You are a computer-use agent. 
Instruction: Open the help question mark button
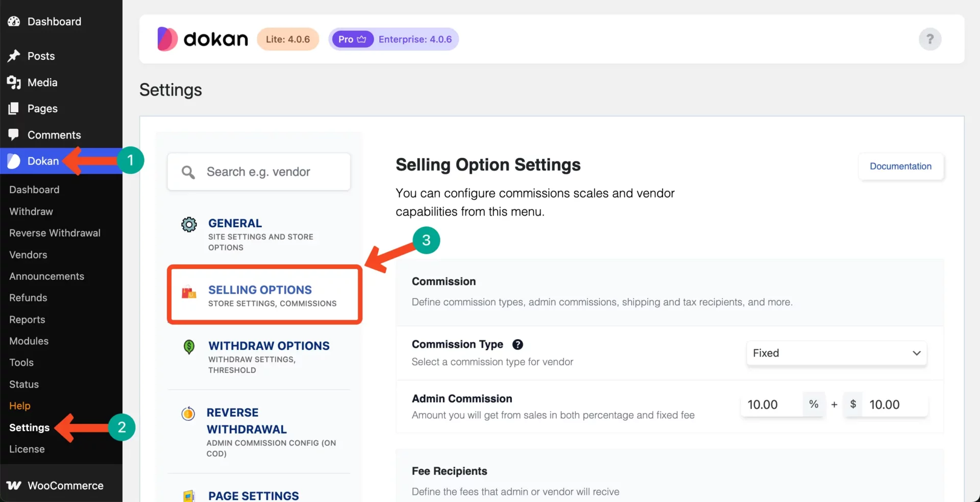(x=930, y=39)
